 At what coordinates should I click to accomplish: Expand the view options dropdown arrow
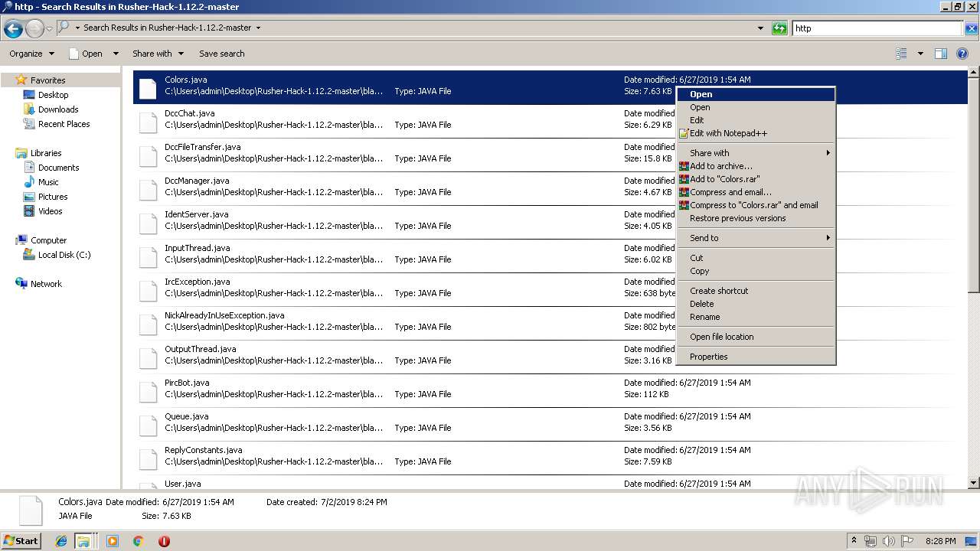[920, 54]
